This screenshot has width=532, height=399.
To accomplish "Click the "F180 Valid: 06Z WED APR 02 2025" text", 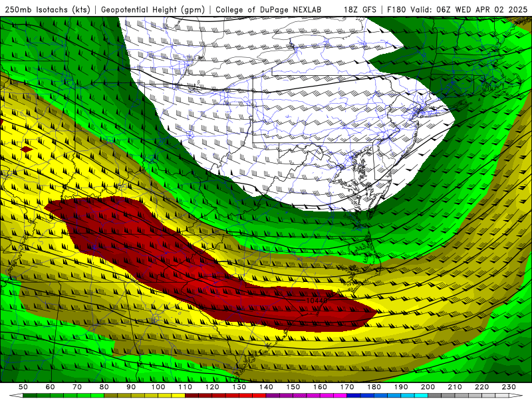I will tap(458, 9).
